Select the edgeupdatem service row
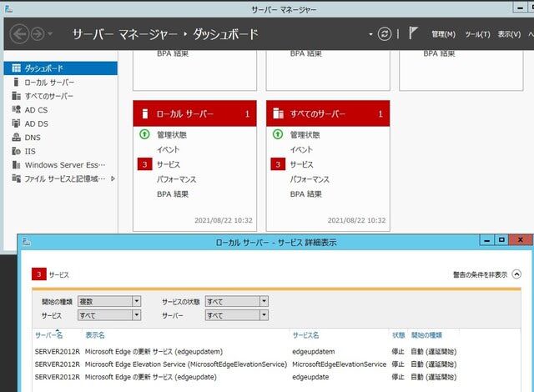 pos(245,351)
